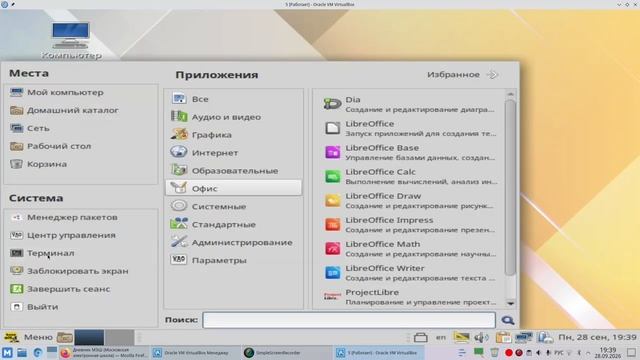Image resolution: width=640 pixels, height=360 pixels.
Task: Switch to the Mozilla Firefox taskbar window
Action: click(x=104, y=353)
